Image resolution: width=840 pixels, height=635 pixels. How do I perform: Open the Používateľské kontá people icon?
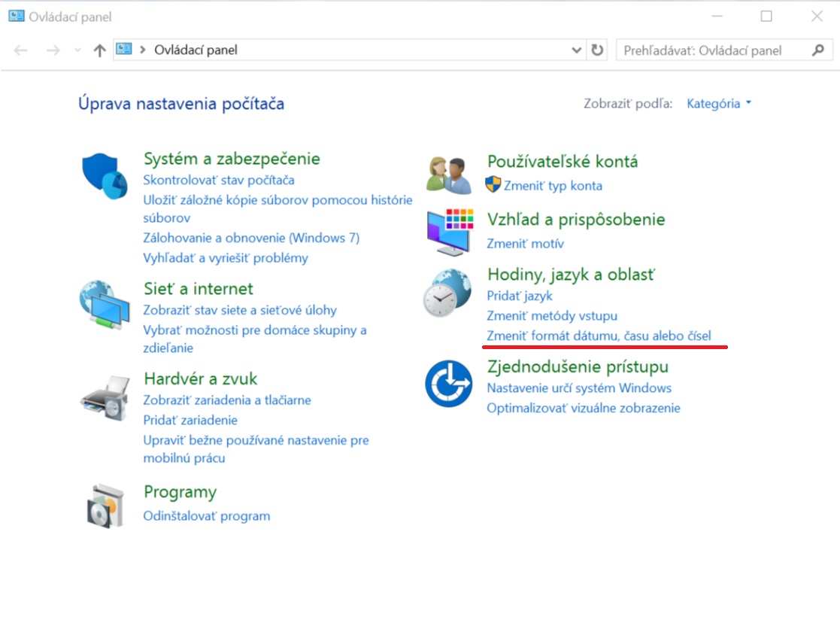click(x=449, y=175)
